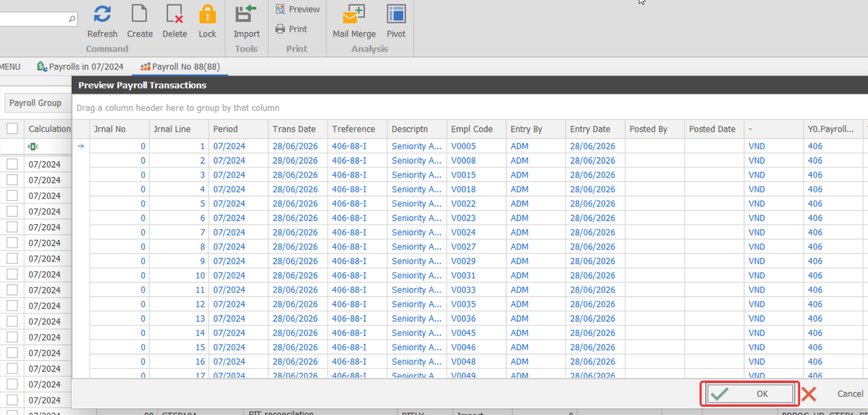Click Cancel to dismiss the preview
Screen dimensions: 868x415
tap(833, 394)
